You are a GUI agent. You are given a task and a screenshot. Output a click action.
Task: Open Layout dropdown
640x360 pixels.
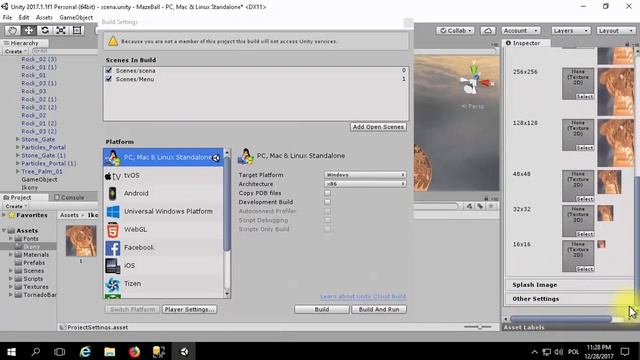pos(616,31)
